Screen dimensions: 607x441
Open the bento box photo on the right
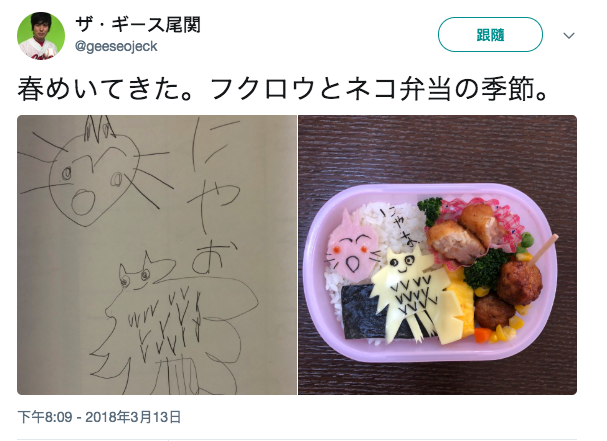[x=437, y=255]
